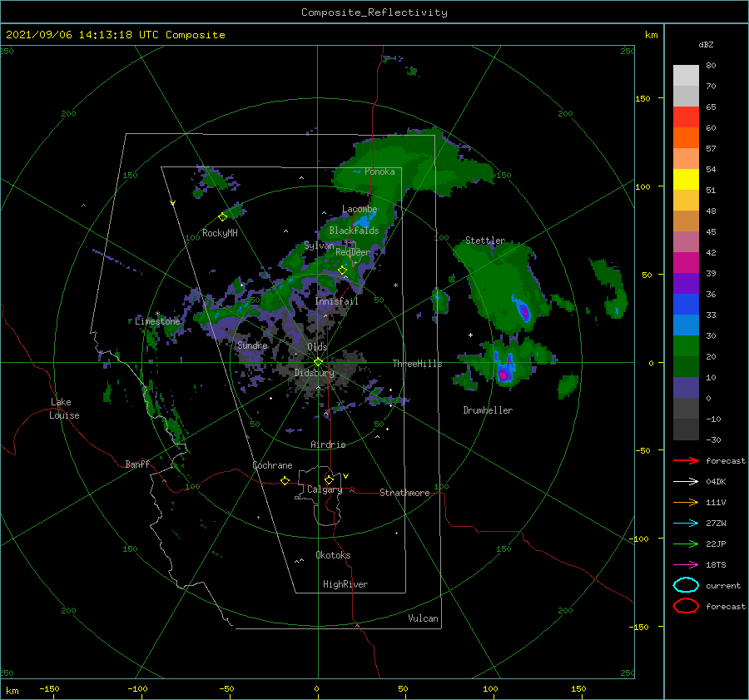Click the dBZ scale heading

coord(706,44)
